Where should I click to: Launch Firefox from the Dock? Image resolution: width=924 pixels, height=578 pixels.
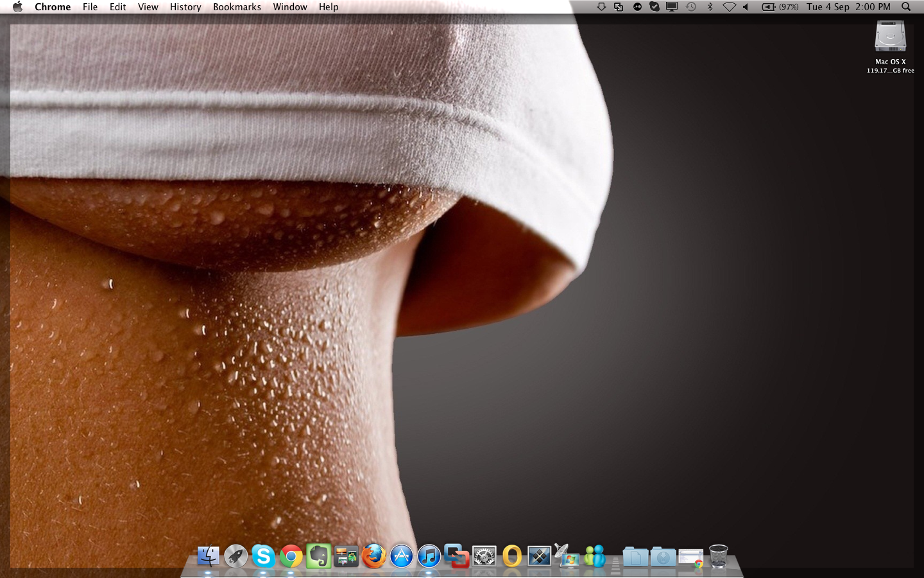(x=373, y=556)
